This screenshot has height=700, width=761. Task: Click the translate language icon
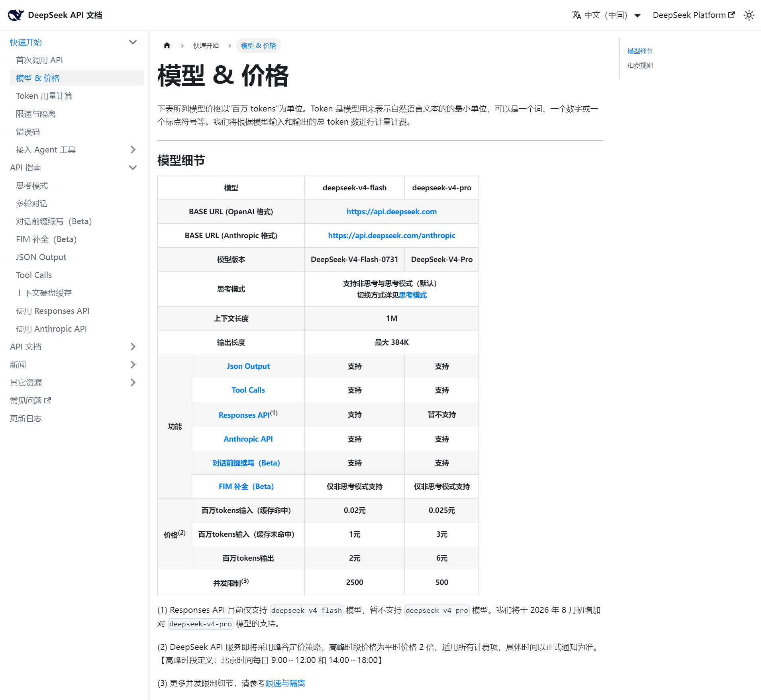tap(577, 15)
